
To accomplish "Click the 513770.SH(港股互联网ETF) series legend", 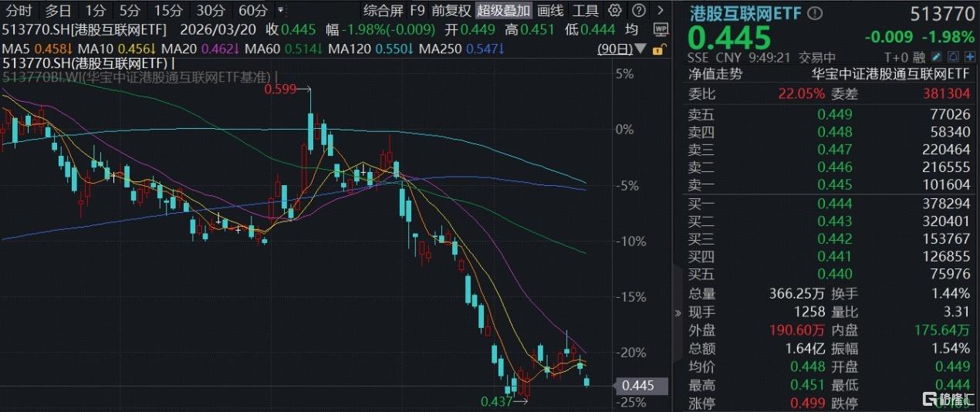I will [x=89, y=62].
